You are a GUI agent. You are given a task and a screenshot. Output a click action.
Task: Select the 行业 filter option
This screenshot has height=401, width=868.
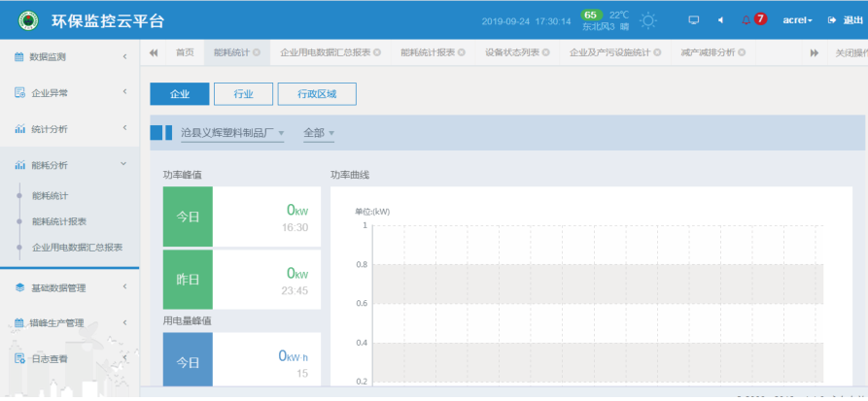[243, 93]
